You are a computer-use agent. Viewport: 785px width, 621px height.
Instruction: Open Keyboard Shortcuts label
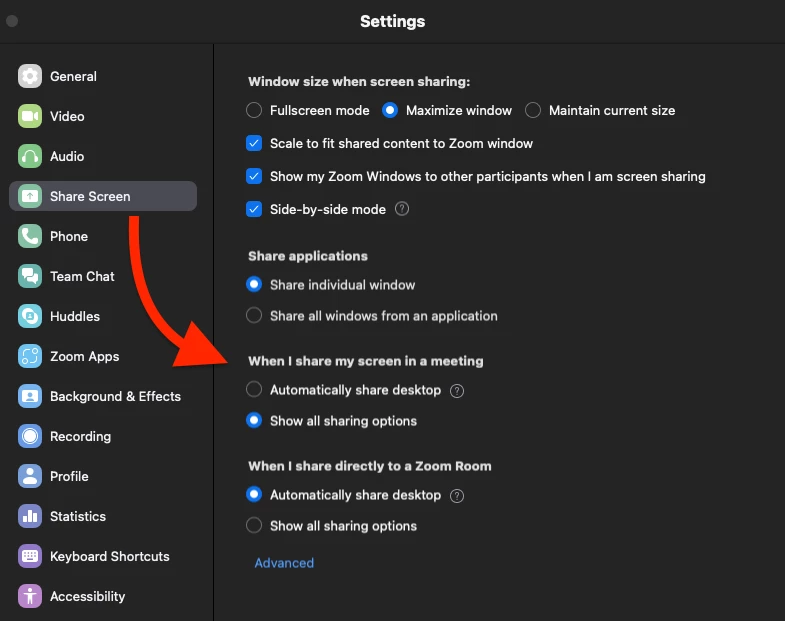pyautogui.click(x=110, y=556)
